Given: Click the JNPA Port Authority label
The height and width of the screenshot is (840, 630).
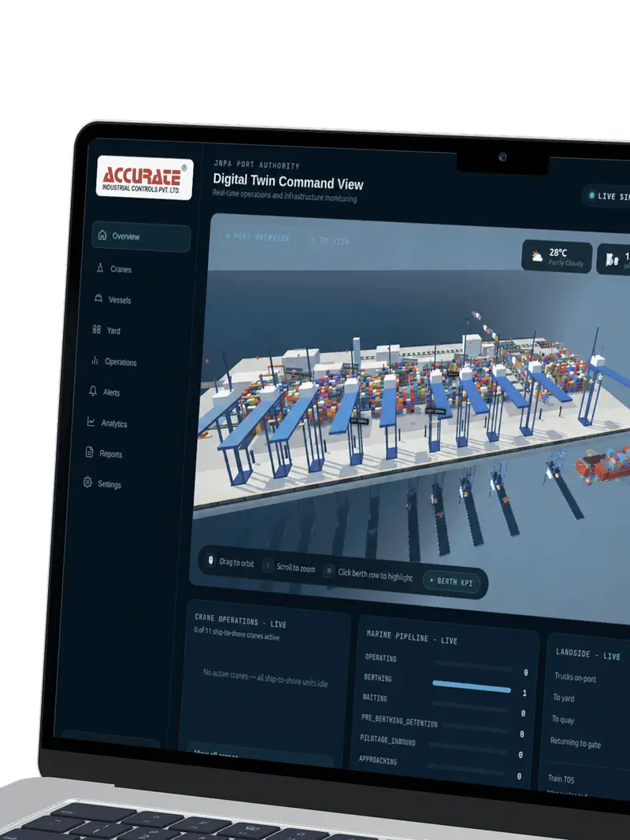Looking at the screenshot, I should (x=257, y=165).
